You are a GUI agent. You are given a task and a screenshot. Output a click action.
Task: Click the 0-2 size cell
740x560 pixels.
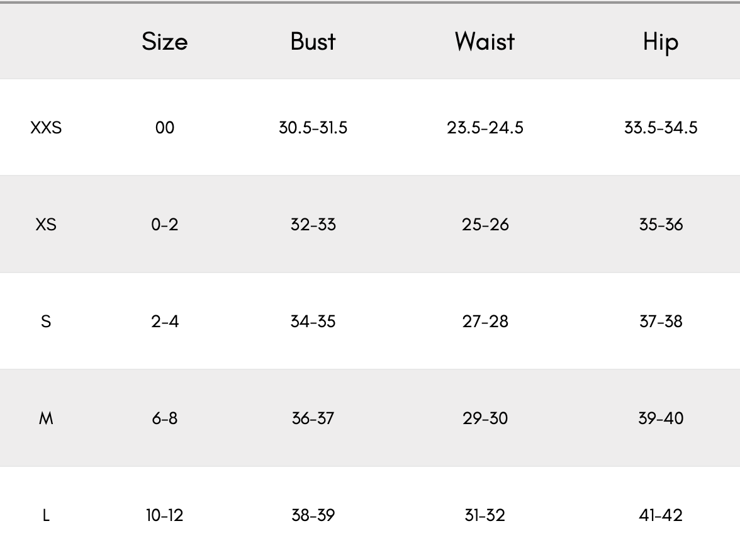[x=164, y=225]
